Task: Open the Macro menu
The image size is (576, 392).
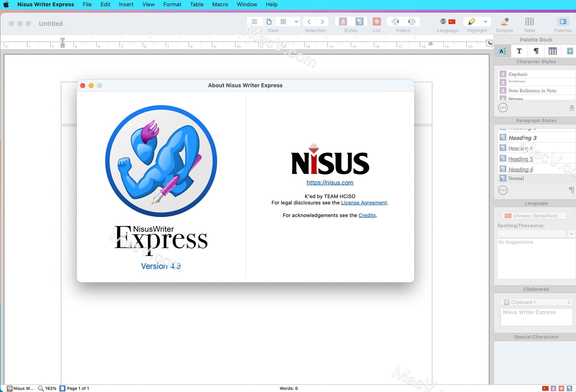Action: pos(220,4)
